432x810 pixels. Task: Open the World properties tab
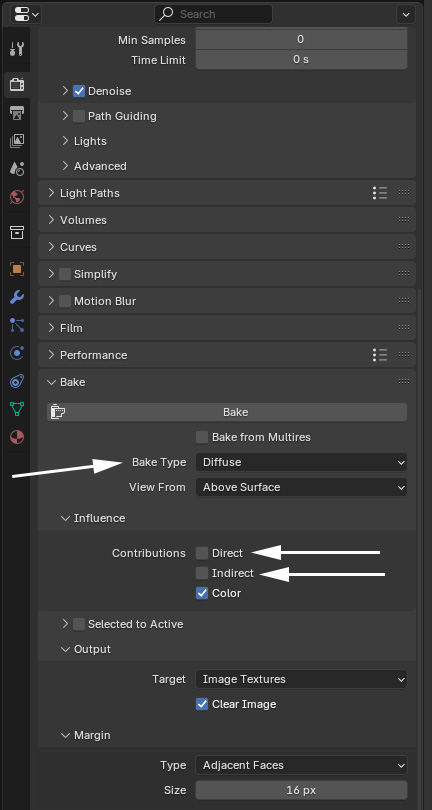point(17,196)
